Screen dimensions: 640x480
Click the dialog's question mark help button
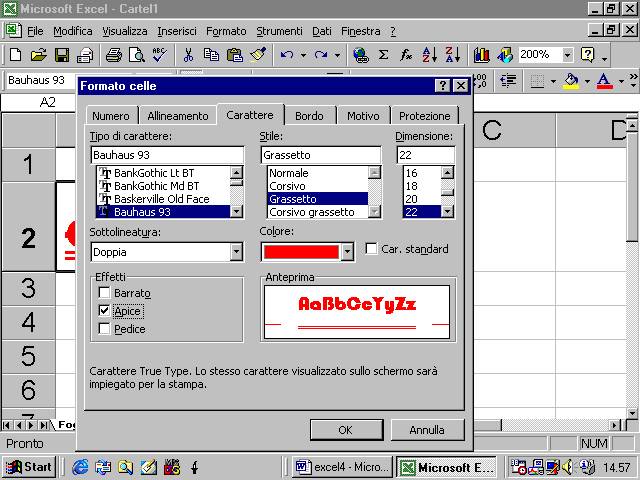442,86
